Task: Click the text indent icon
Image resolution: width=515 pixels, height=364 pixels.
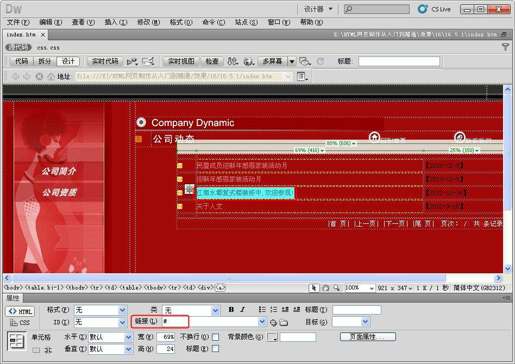Action: pyautogui.click(x=296, y=310)
